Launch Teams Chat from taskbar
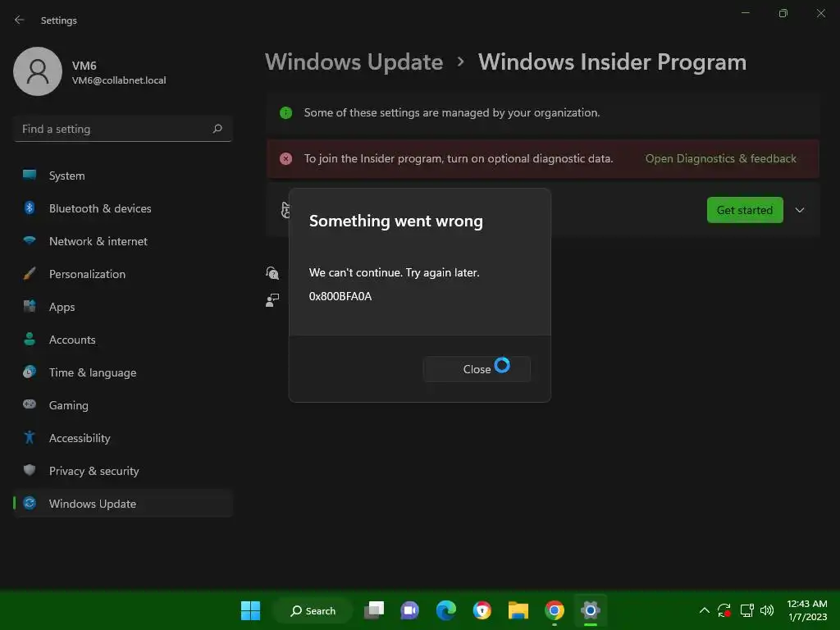The height and width of the screenshot is (630, 840). tap(410, 610)
